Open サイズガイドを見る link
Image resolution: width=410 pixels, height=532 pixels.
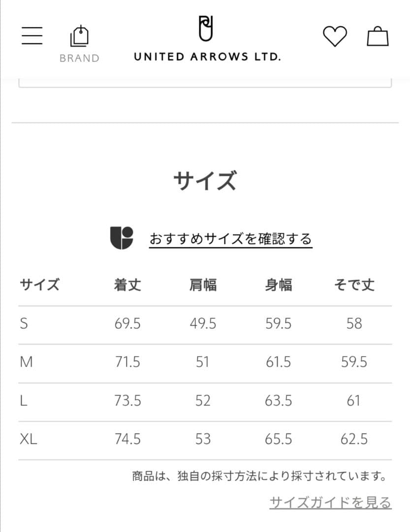pos(330,502)
